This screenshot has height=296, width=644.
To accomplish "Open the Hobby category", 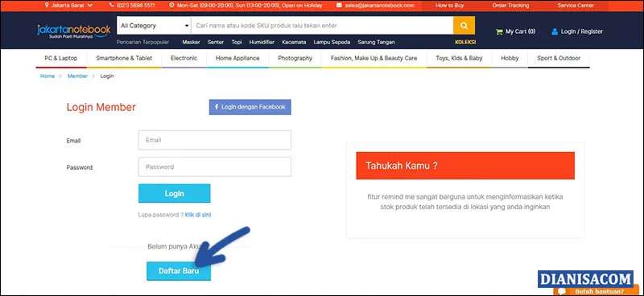I will [x=510, y=58].
